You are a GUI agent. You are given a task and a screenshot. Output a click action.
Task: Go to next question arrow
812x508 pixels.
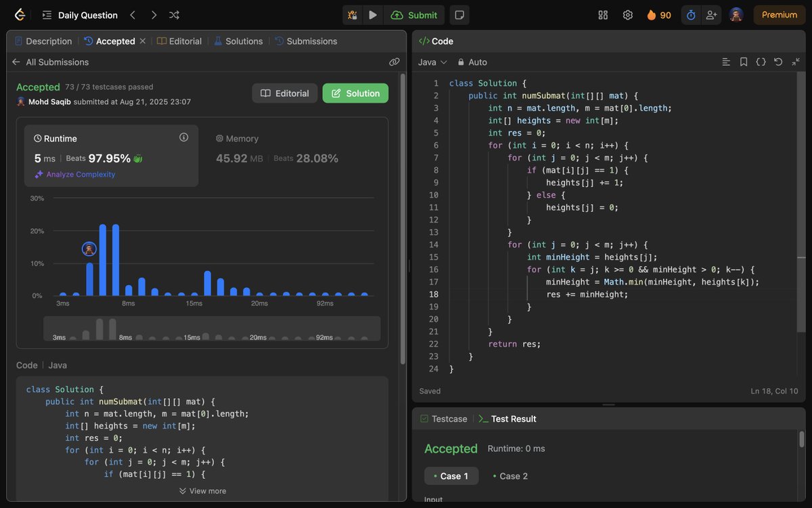(154, 15)
